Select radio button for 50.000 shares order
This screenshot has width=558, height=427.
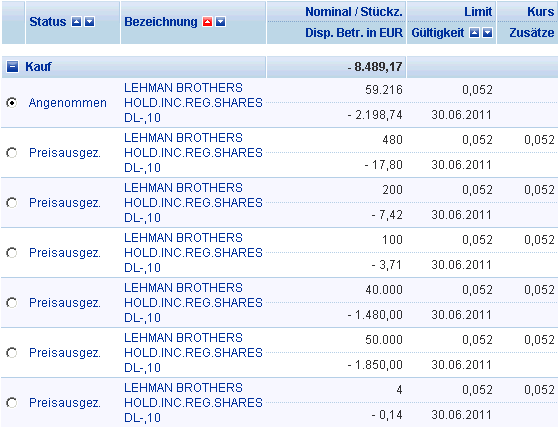12,353
